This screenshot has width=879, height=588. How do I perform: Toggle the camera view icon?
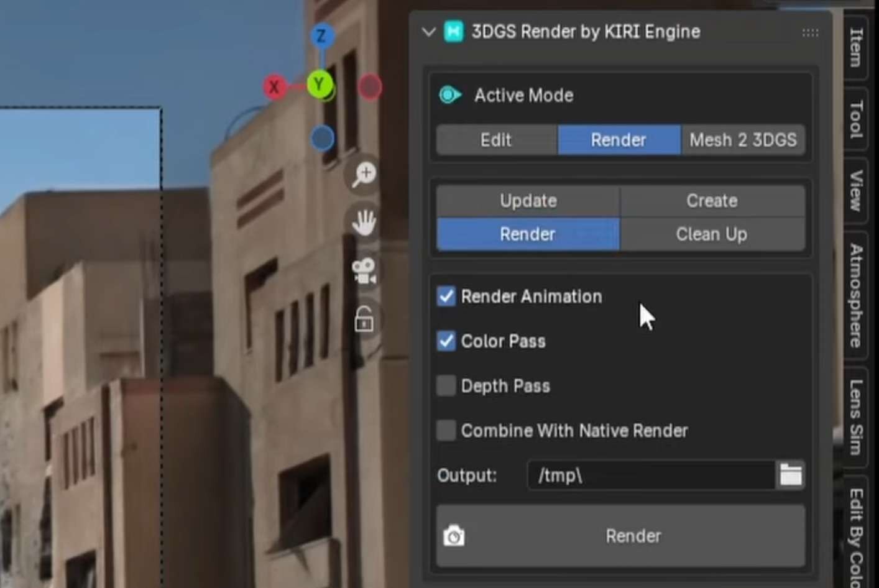point(364,271)
